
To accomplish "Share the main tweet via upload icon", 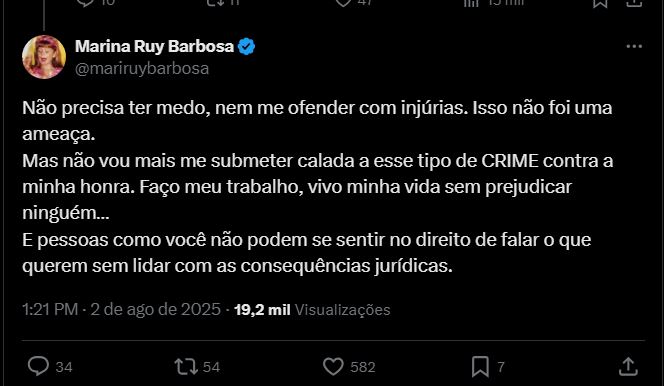I will pos(628,366).
